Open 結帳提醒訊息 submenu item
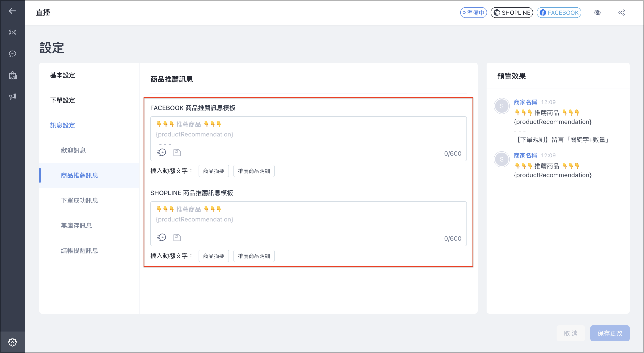This screenshot has height=353, width=644. pyautogui.click(x=80, y=250)
